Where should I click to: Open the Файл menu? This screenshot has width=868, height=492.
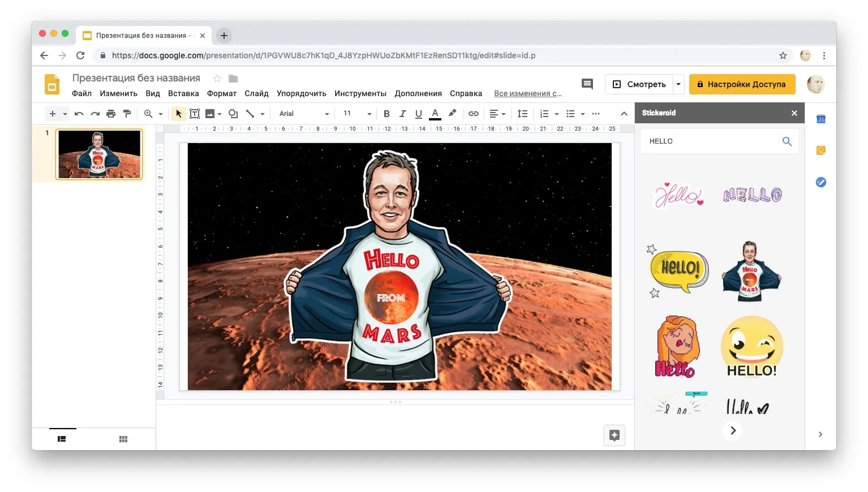(81, 93)
